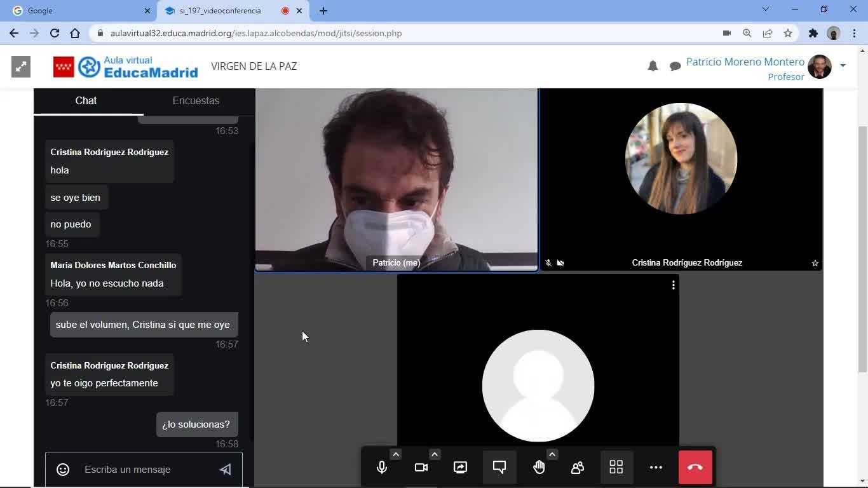Screen dimensions: 868x488
Task: Switch to the Encuestas tab
Action: [196, 100]
